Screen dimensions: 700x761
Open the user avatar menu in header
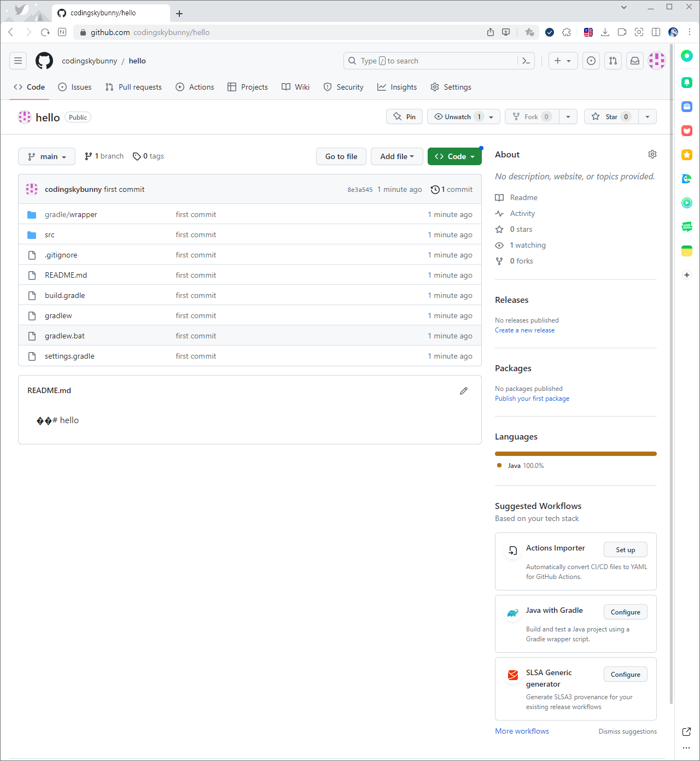pyautogui.click(x=657, y=61)
